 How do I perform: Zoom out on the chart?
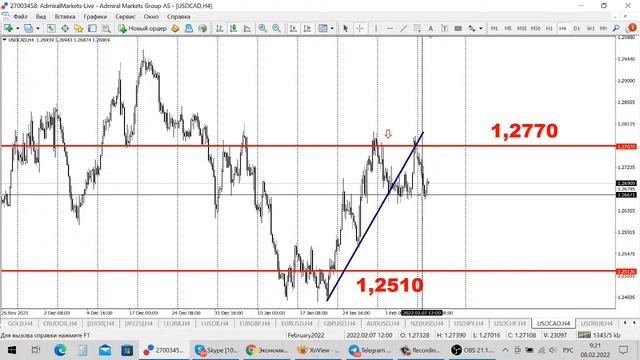click(x=276, y=28)
